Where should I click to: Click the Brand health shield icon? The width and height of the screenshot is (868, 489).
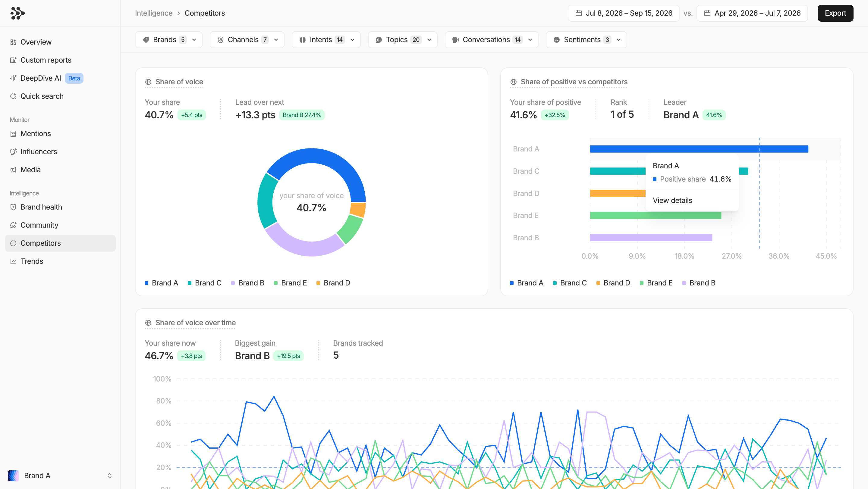[x=13, y=207]
